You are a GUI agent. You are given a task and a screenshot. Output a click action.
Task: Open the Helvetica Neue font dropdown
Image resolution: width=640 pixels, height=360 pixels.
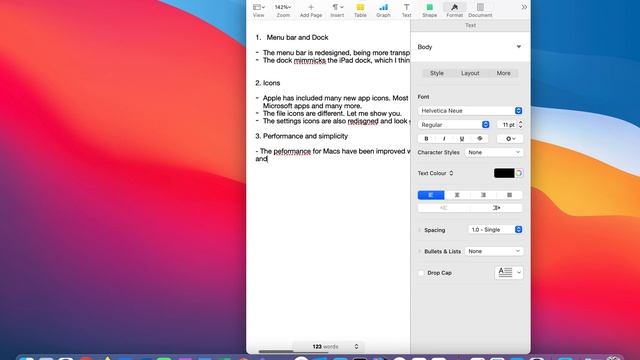(470, 111)
